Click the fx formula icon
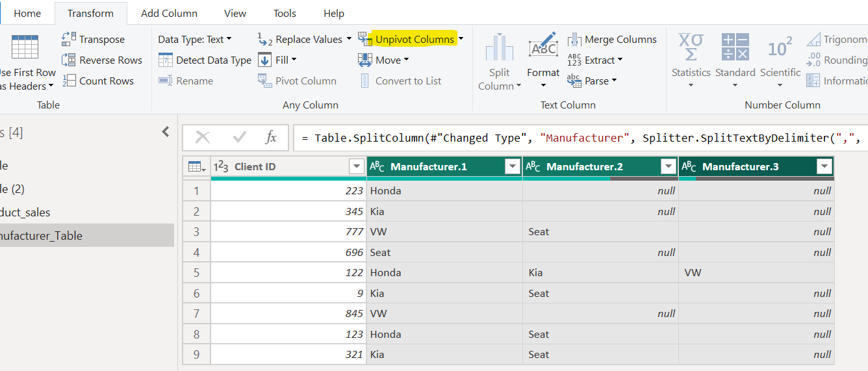This screenshot has height=371, width=868. click(271, 137)
